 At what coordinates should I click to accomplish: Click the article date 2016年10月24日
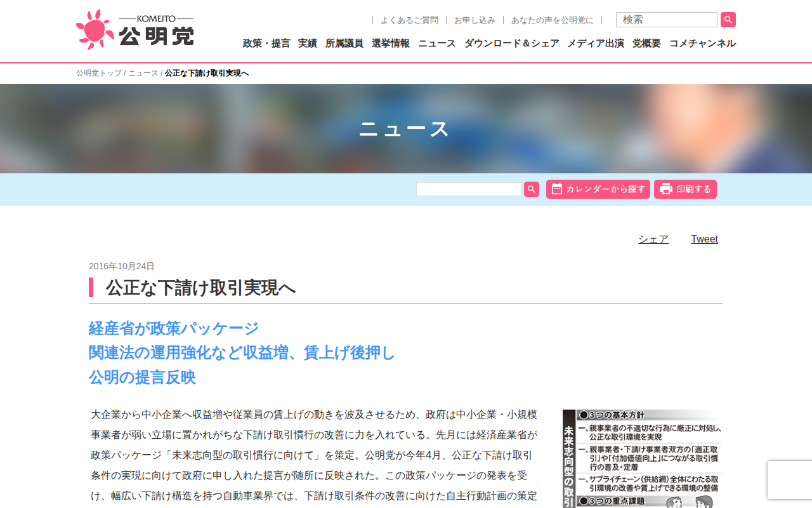click(122, 266)
